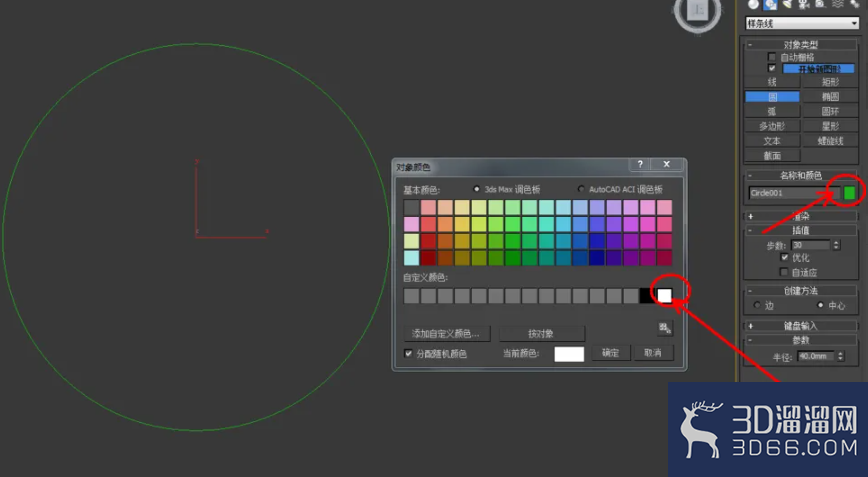Click the 步数 value field showing 30

[x=811, y=245]
